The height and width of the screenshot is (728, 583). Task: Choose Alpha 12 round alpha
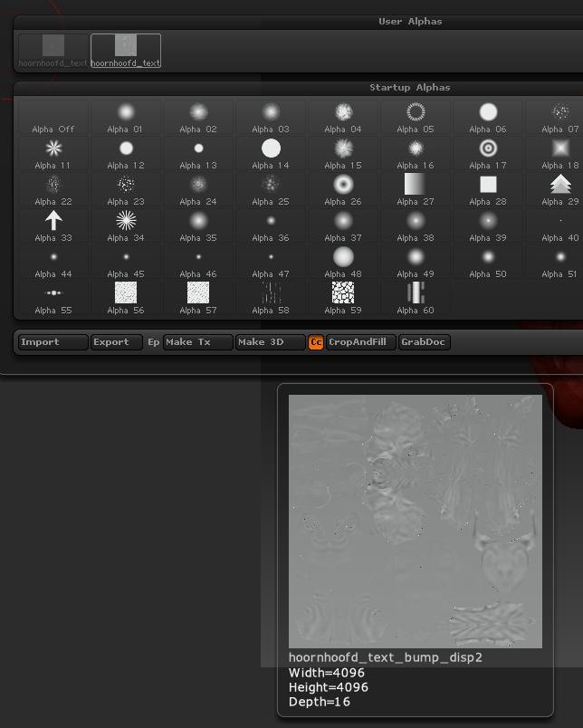[x=126, y=154]
